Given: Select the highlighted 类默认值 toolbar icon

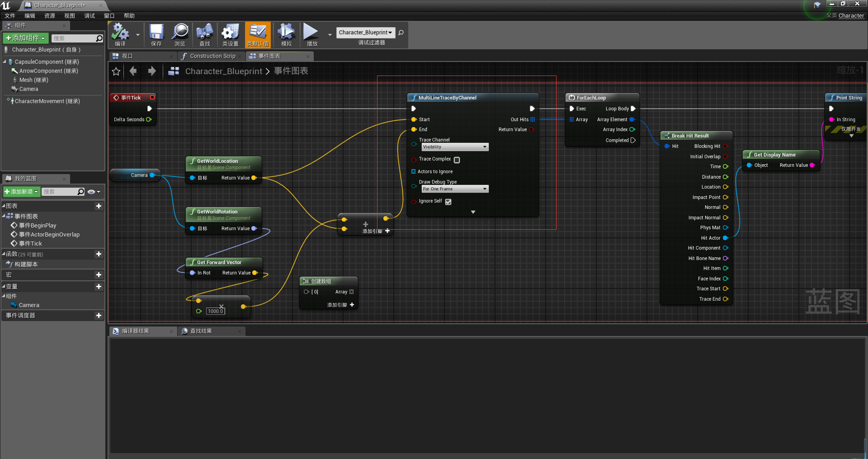Looking at the screenshot, I should (x=257, y=34).
